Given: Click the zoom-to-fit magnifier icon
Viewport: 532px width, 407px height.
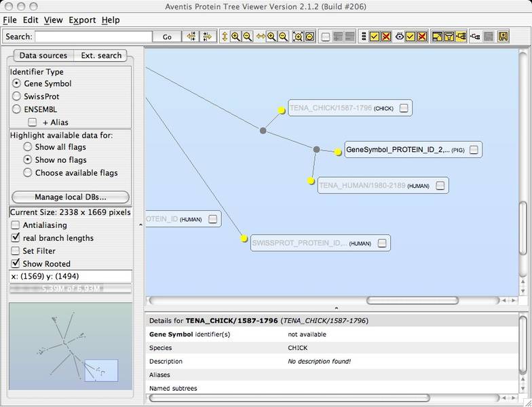Looking at the screenshot, I should (309, 37).
